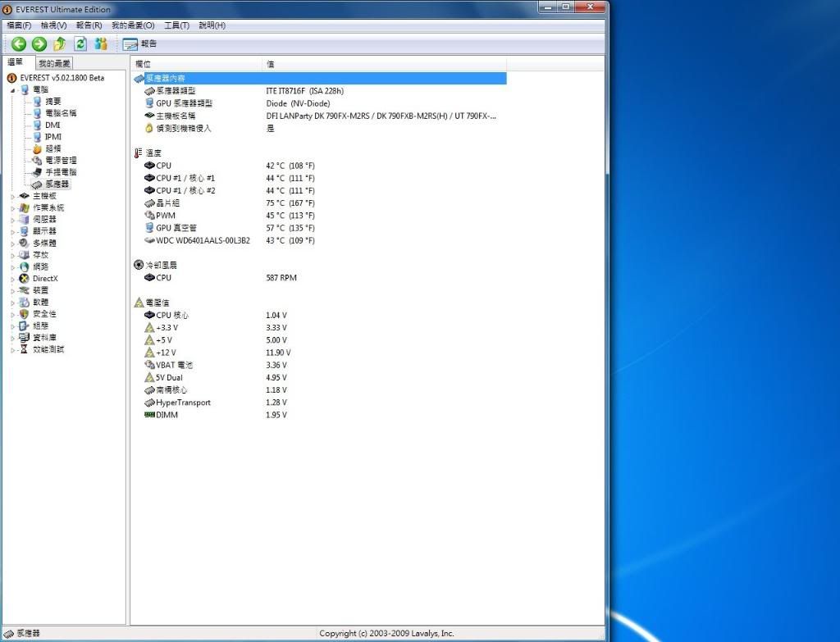Viewport: 840px width, 642px height.
Task: Click the DFI LANParty DK 790FX-M2RS value
Action: (x=381, y=116)
